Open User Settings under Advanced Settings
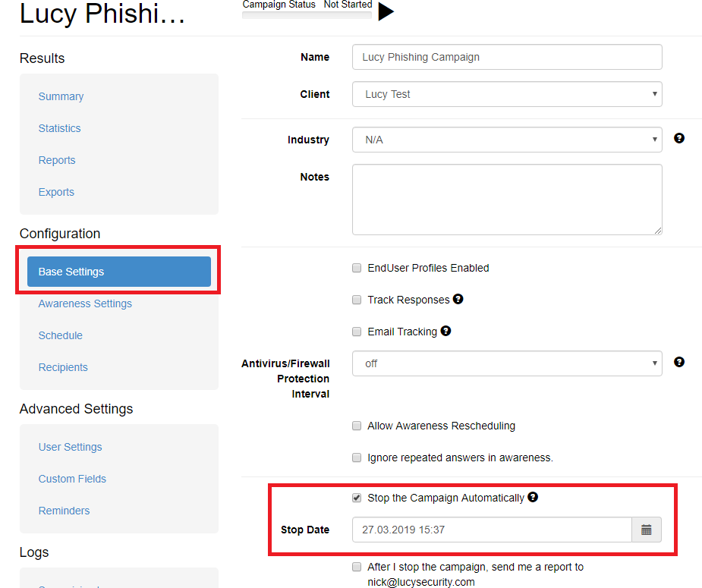Viewport: 702px width, 588px height. point(71,447)
